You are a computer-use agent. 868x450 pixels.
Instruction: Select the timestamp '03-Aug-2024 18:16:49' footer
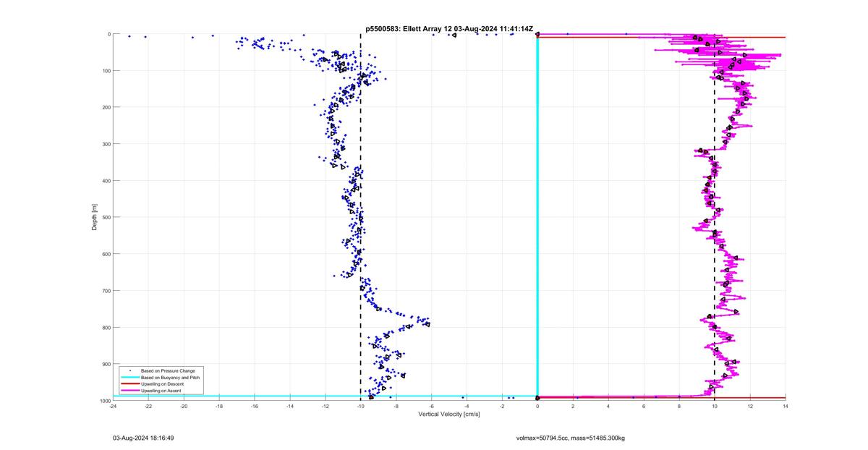coord(143,438)
